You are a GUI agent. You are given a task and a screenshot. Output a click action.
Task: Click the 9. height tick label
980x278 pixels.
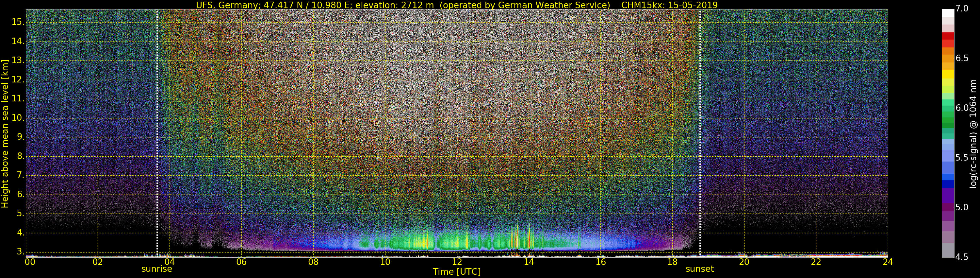21,137
